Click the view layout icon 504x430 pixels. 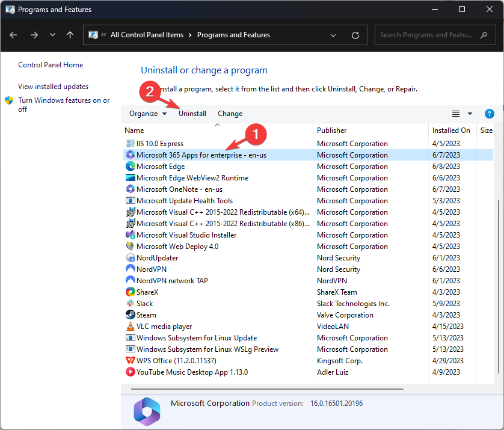(x=456, y=114)
